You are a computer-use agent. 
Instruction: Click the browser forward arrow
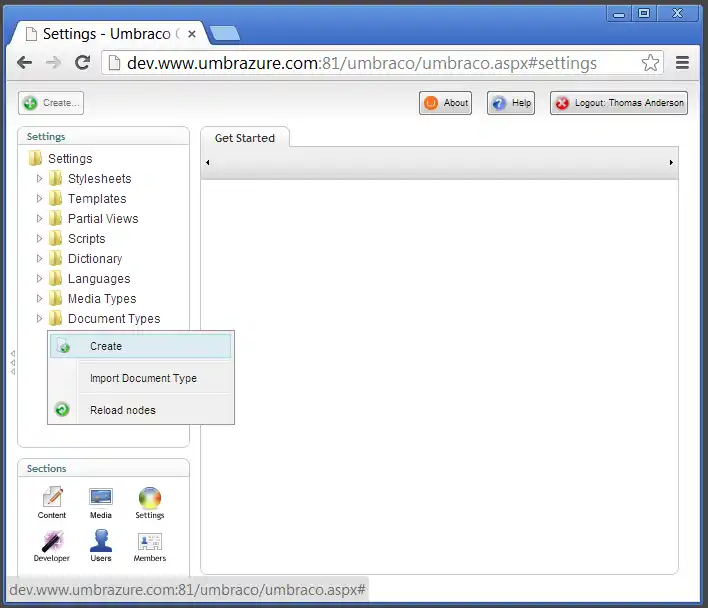coord(54,62)
